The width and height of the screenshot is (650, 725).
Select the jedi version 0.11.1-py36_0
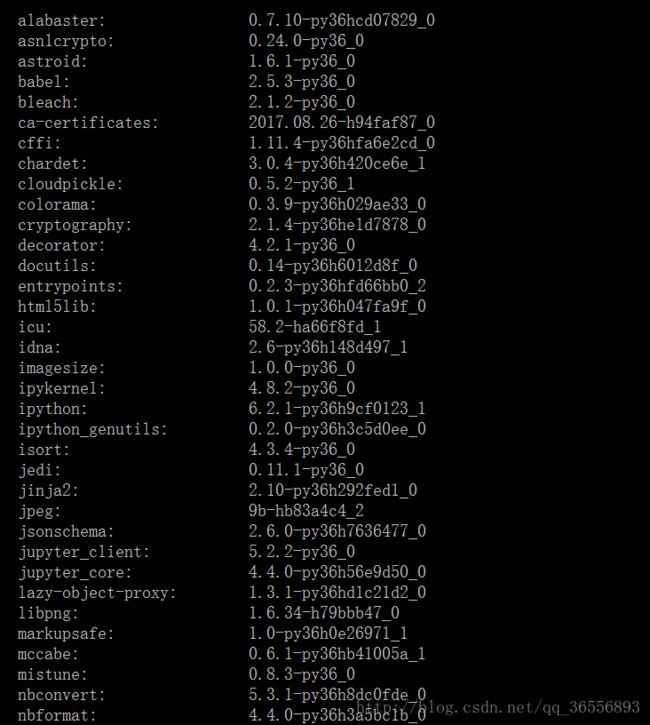306,470
